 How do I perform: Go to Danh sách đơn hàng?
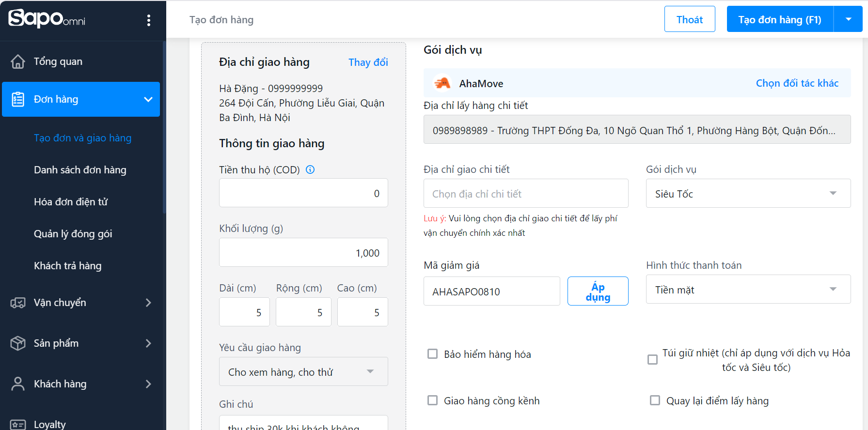pyautogui.click(x=80, y=170)
